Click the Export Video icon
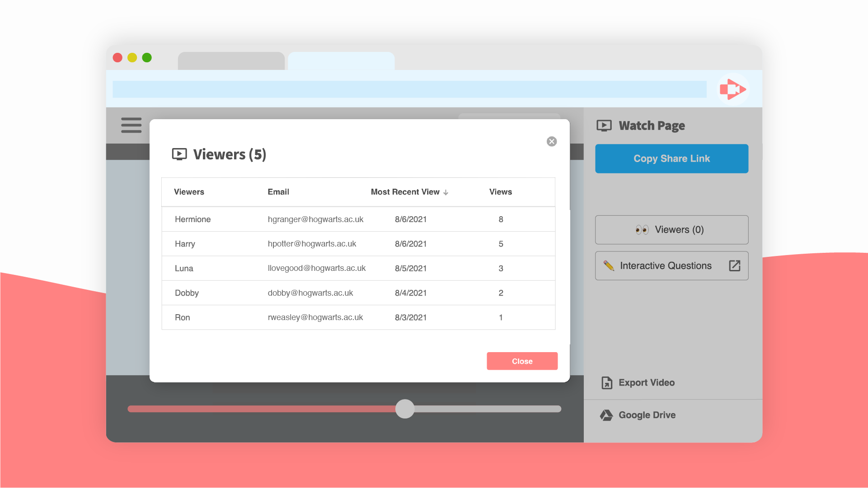 pos(606,382)
